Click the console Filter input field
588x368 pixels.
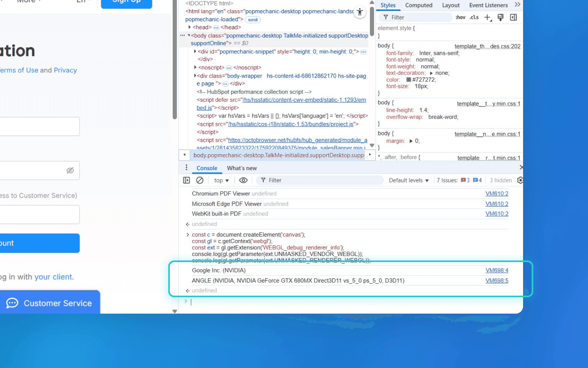tap(318, 180)
